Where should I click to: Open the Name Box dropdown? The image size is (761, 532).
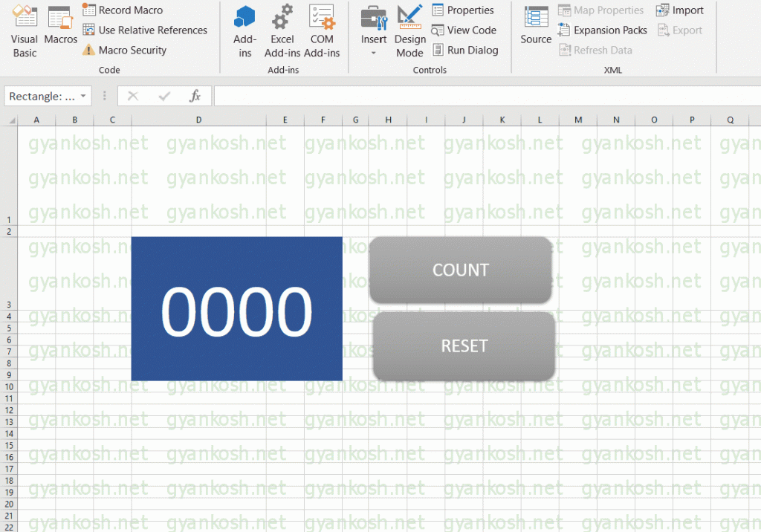tap(82, 96)
